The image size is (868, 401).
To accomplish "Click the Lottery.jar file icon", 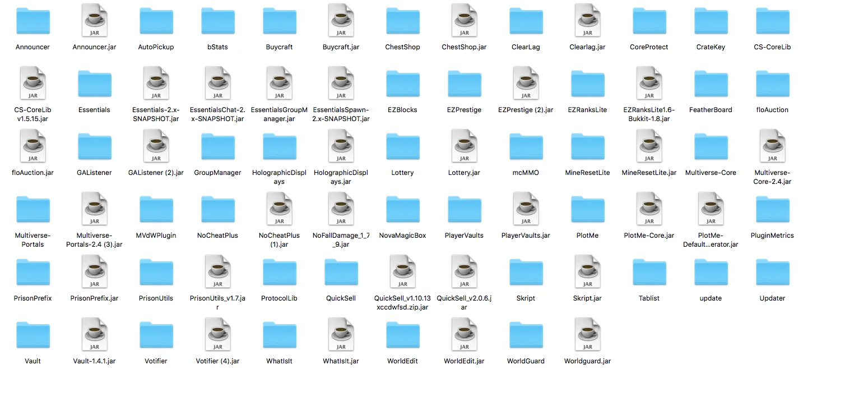I will coord(464,146).
